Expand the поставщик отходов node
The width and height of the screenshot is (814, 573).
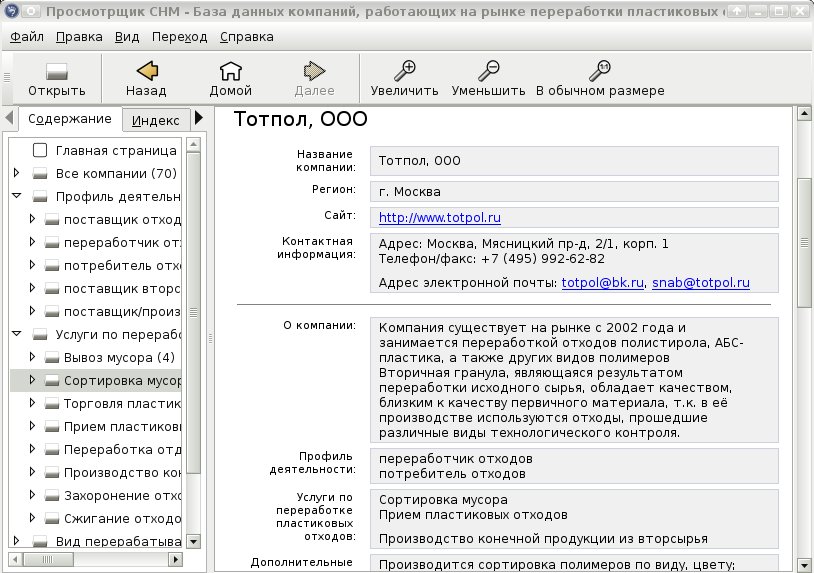[x=32, y=219]
